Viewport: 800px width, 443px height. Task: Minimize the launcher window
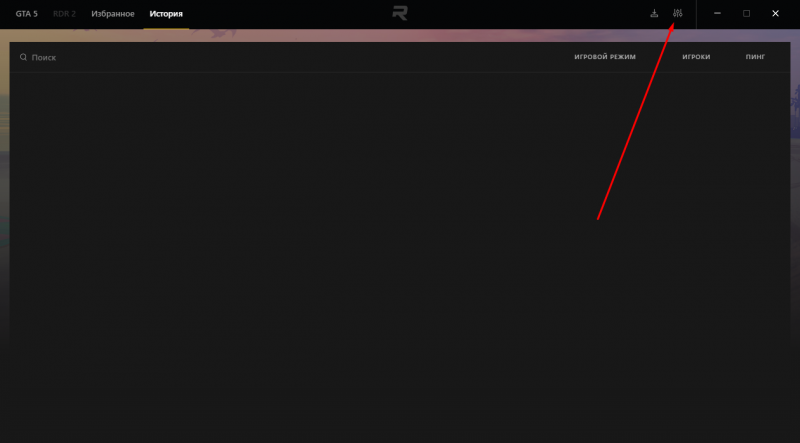coord(717,14)
